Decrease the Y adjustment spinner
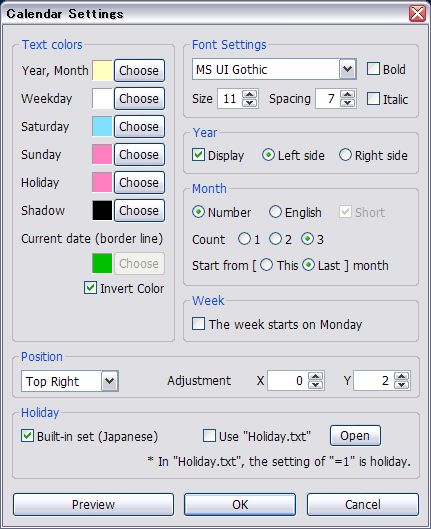This screenshot has width=431, height=529. coord(402,385)
